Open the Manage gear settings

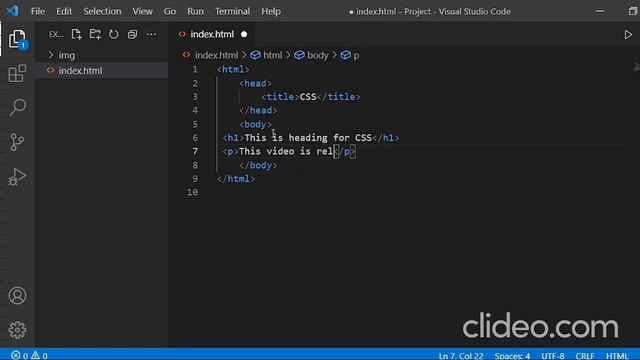point(17,330)
